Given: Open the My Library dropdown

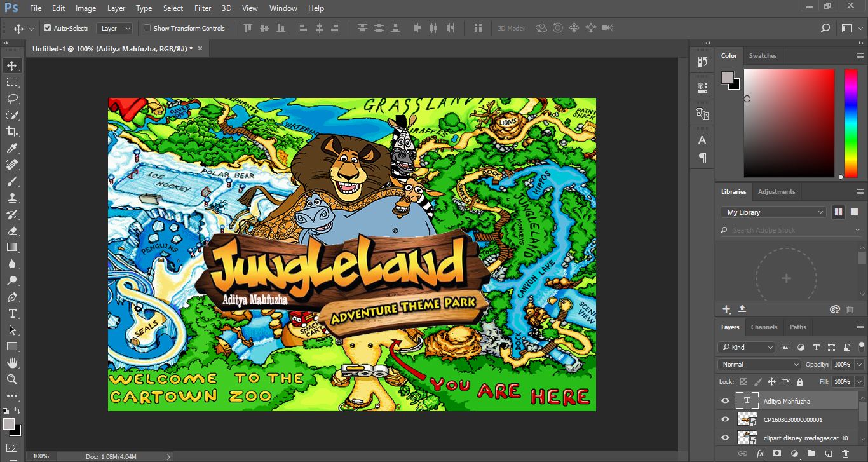Looking at the screenshot, I should click(774, 212).
